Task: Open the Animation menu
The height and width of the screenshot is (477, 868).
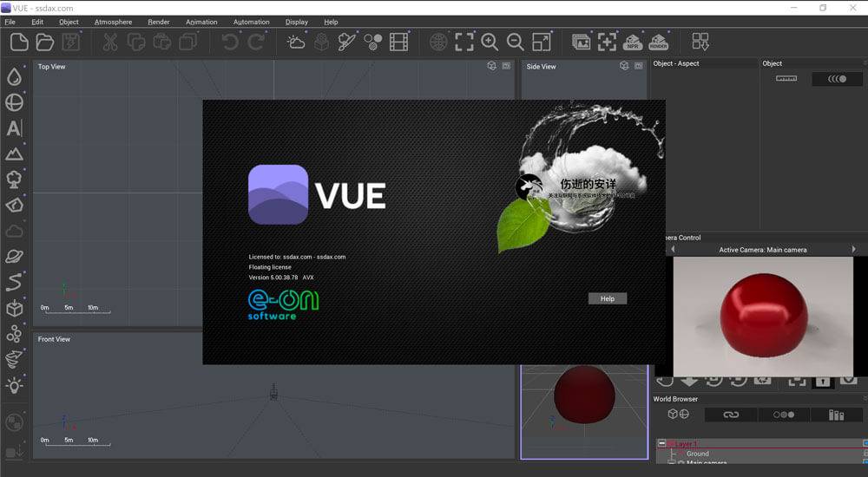Action: [x=201, y=23]
